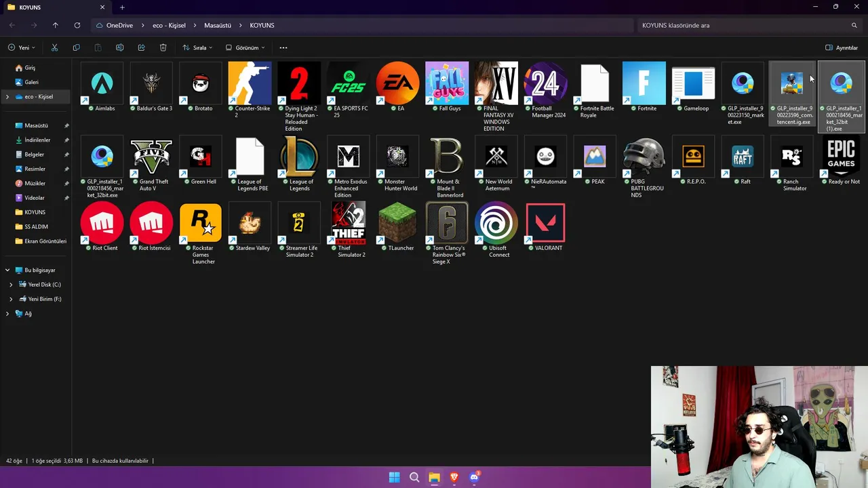This screenshot has height=488, width=868.
Task: Click the refresh button in address bar
Action: point(77,25)
